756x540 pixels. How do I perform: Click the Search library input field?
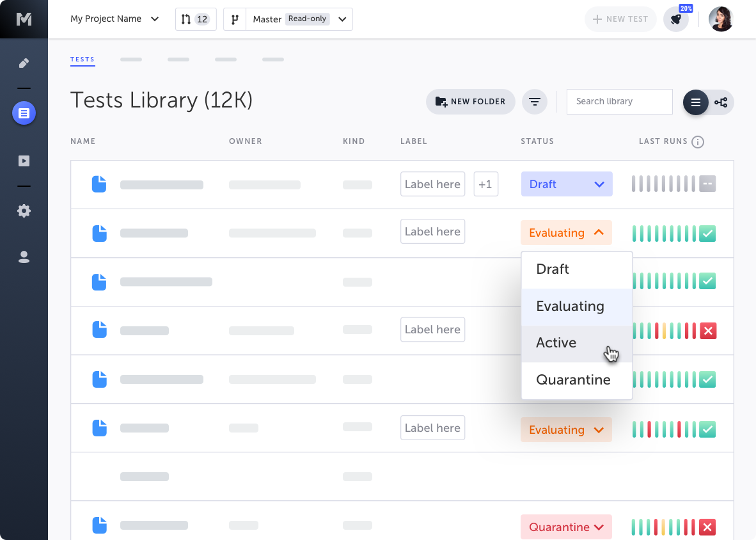tap(618, 101)
